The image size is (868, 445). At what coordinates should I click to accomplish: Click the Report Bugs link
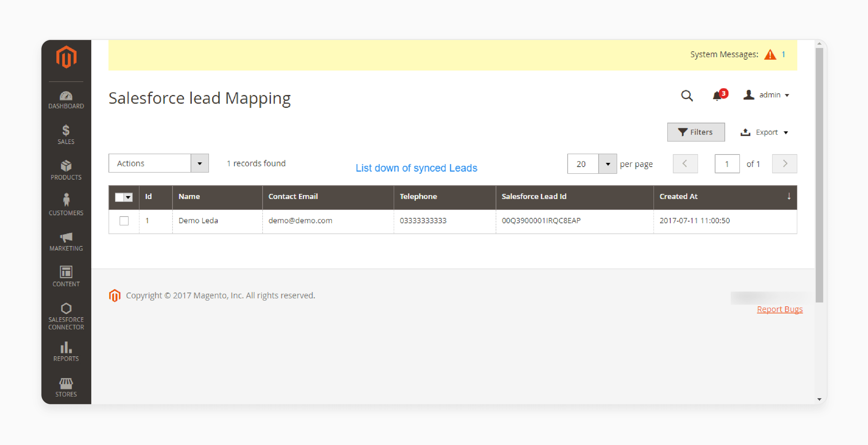(x=780, y=309)
